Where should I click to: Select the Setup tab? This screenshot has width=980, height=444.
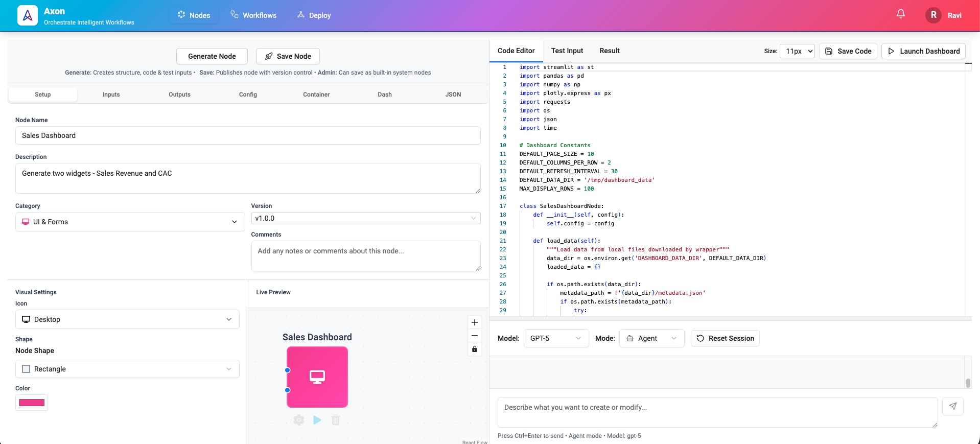[x=43, y=95]
